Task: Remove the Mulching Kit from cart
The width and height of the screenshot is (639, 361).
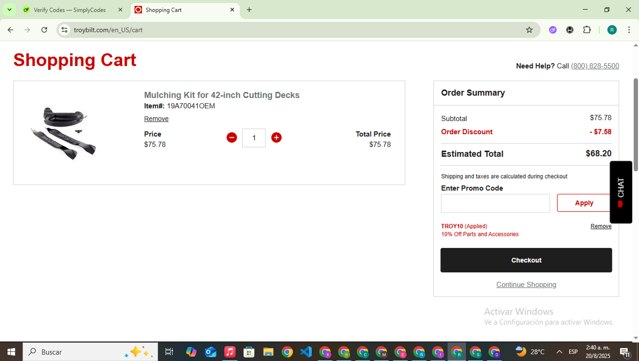Action: (x=156, y=119)
